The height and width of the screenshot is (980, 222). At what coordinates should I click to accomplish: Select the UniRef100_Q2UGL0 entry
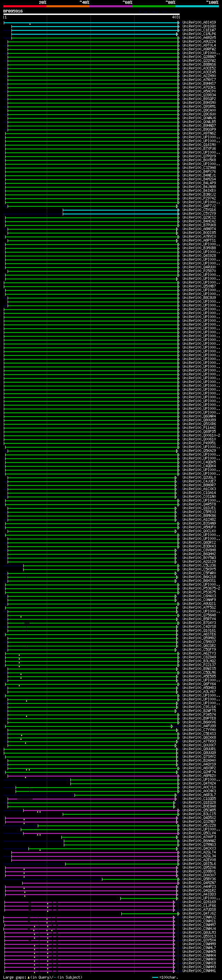(199, 477)
